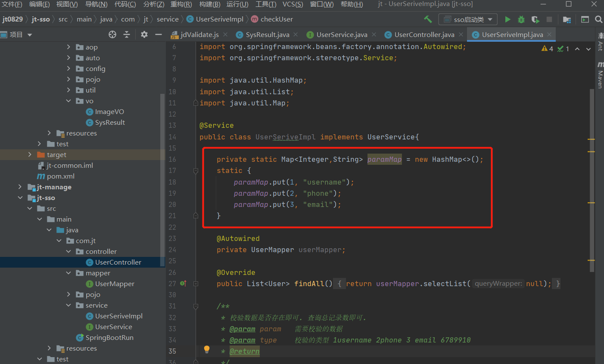Click the Stop process square icon
604x364 pixels.
549,19
